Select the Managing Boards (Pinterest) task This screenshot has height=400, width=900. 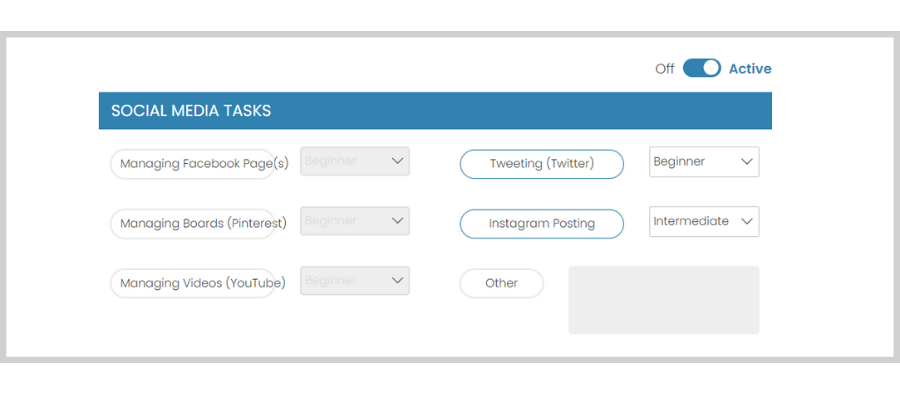(x=193, y=223)
